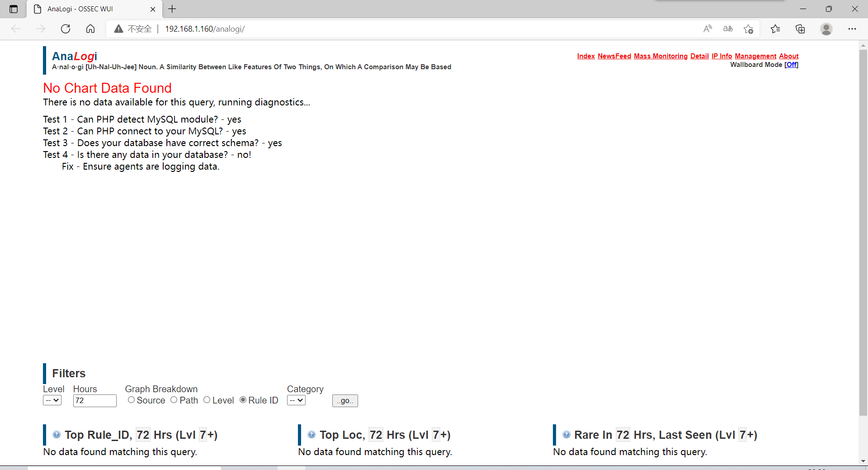The width and height of the screenshot is (868, 470).
Task: Toggle Wallboard Mode Off link
Action: 791,65
